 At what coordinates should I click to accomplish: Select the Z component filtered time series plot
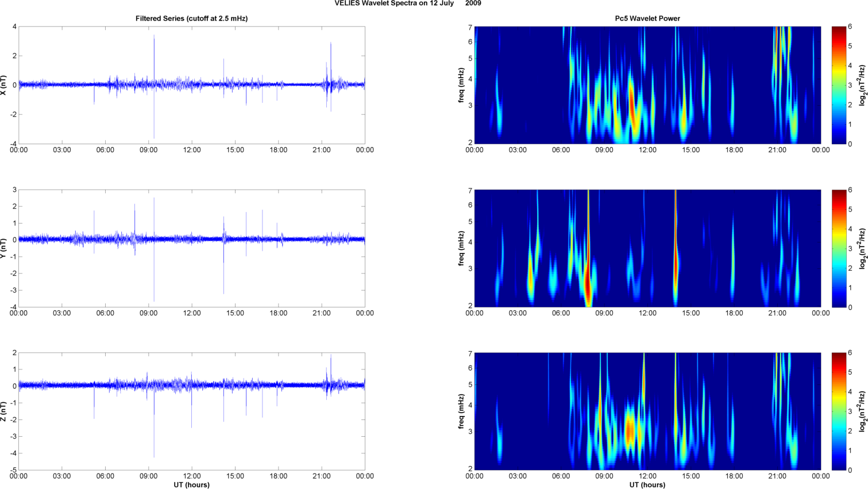pyautogui.click(x=192, y=411)
